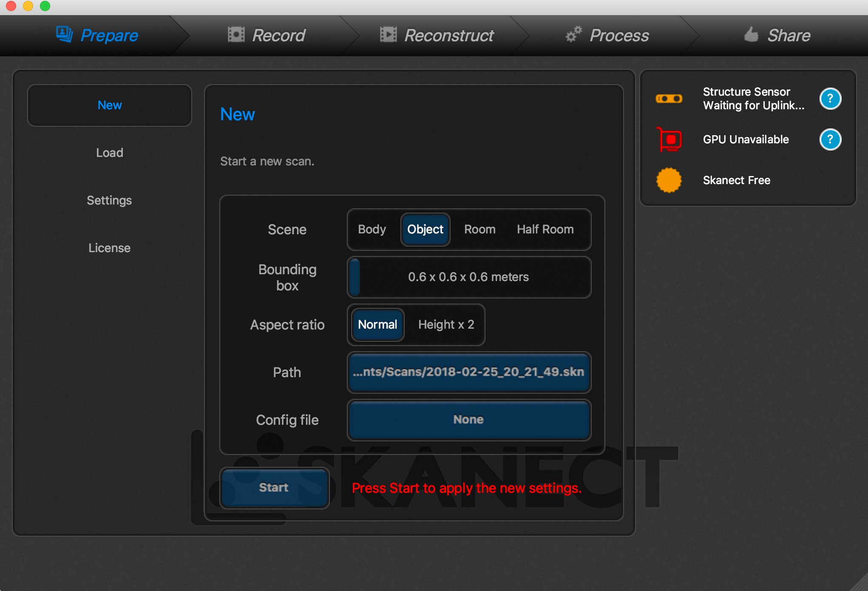868x591 pixels.
Task: Open help for GPU Unavailable
Action: (x=830, y=139)
